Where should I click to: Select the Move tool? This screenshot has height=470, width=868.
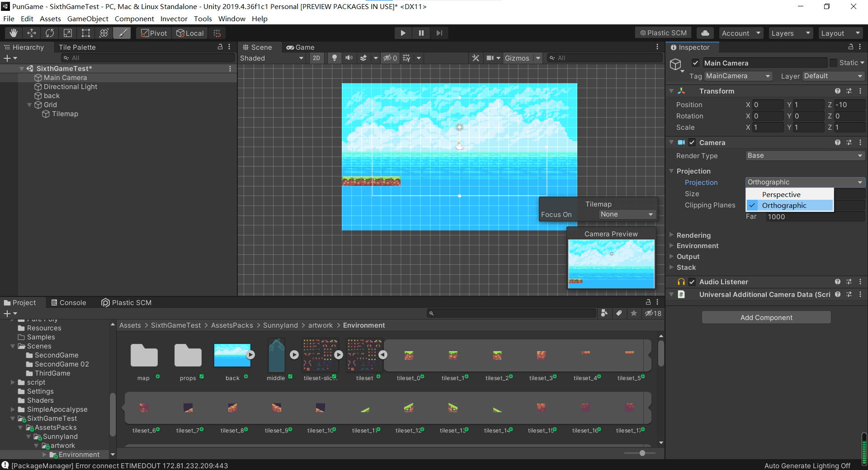pos(32,33)
